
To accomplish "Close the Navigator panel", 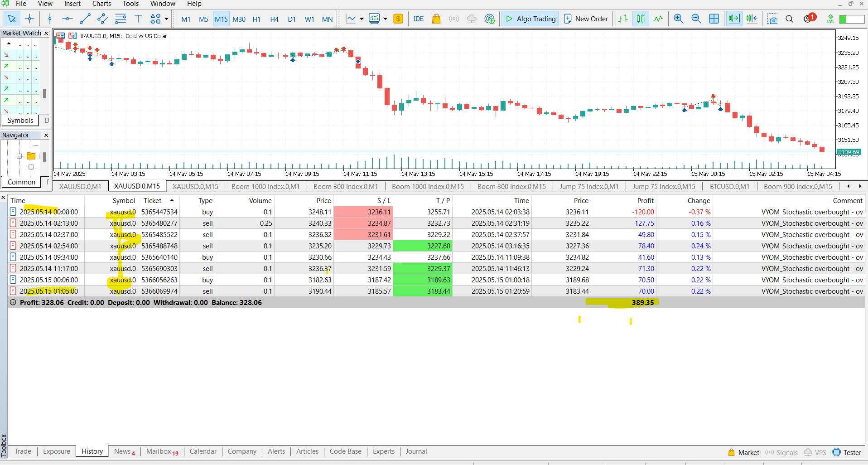I will pyautogui.click(x=46, y=135).
